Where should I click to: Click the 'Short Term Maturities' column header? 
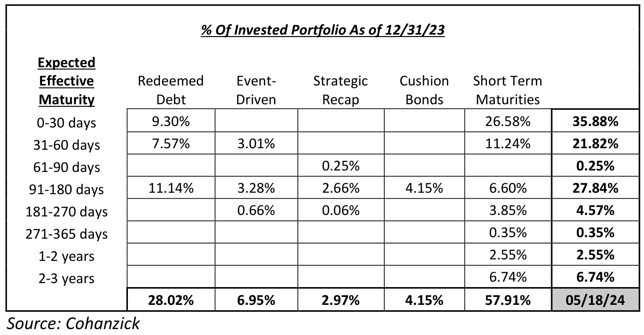507,90
